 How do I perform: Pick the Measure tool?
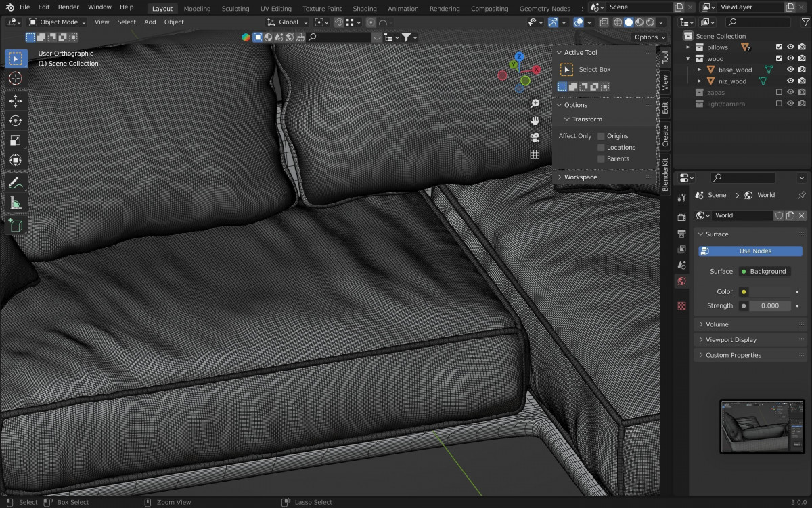pos(16,203)
